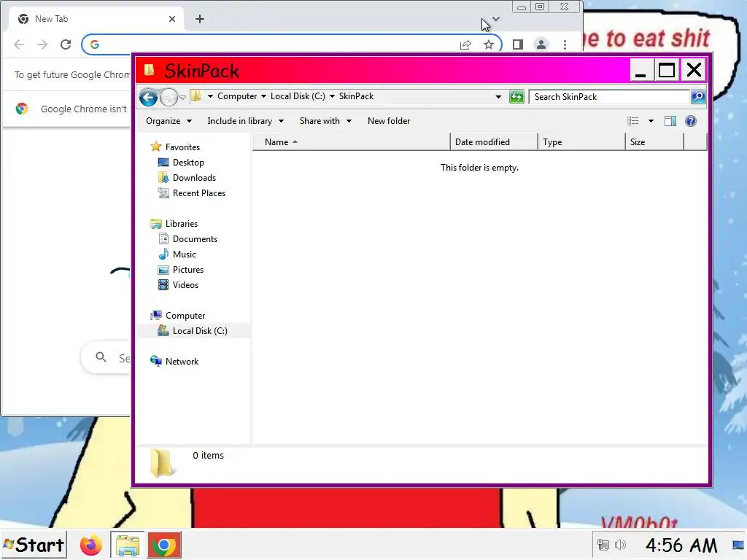Click the search magnifier button in Explorer
747x560 pixels.
(x=698, y=97)
